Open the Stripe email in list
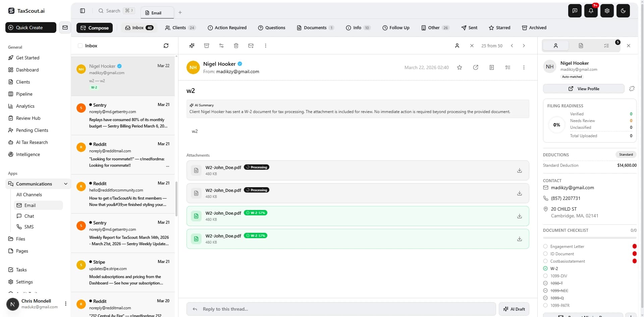Screen dimensions: 644x317 point(123,272)
